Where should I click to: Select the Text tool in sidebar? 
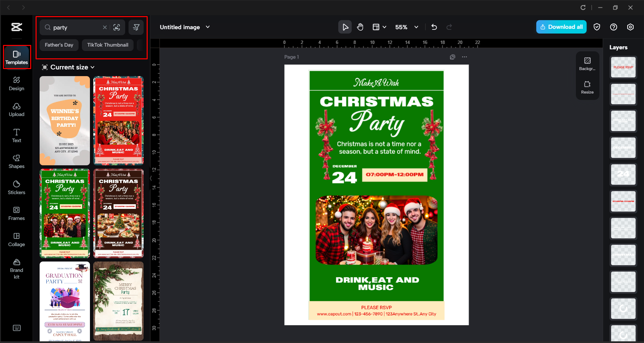click(16, 135)
